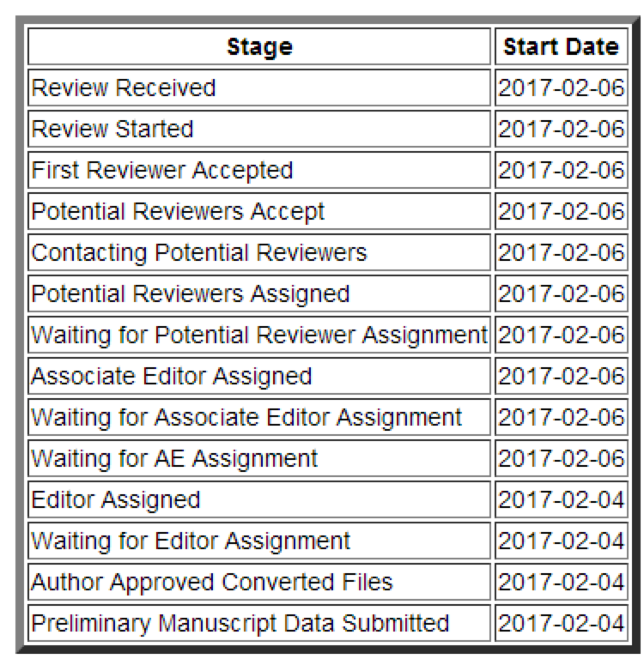644x659 pixels.
Task: Click the Review Received start date
Action: tap(561, 88)
